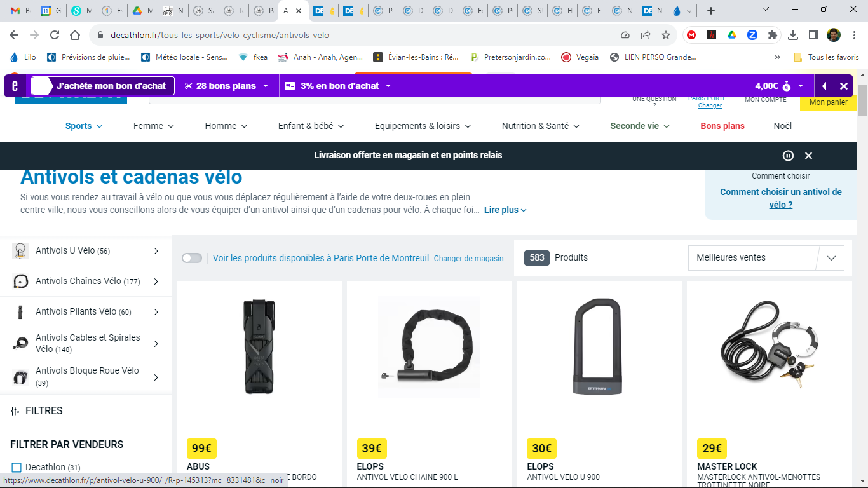
Task: Close the free delivery banner
Action: [x=808, y=156]
